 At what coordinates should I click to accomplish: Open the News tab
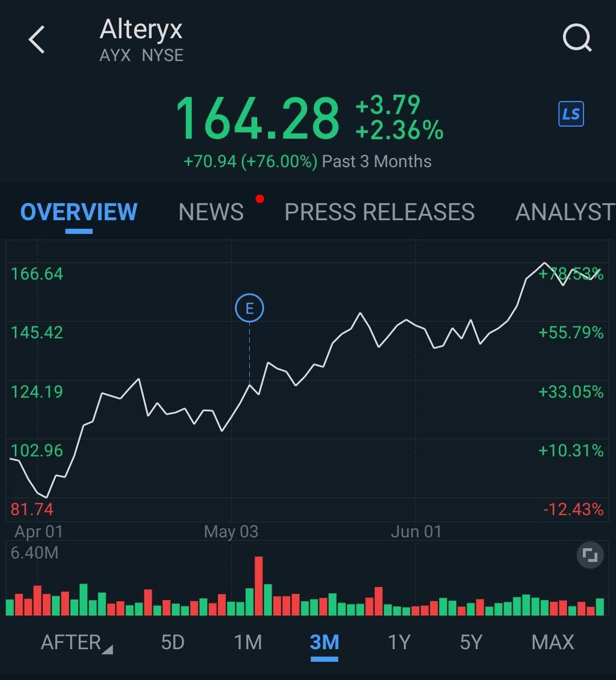[211, 212]
